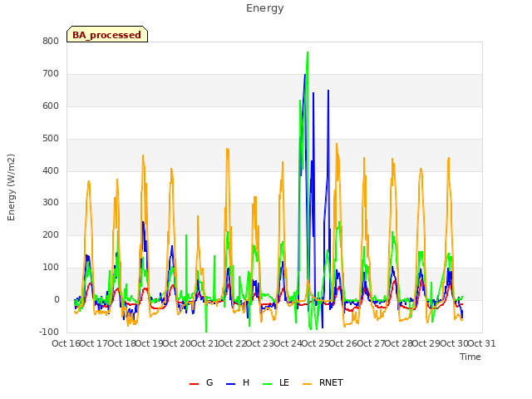Click the -100 y-axis tick label

click(49, 332)
